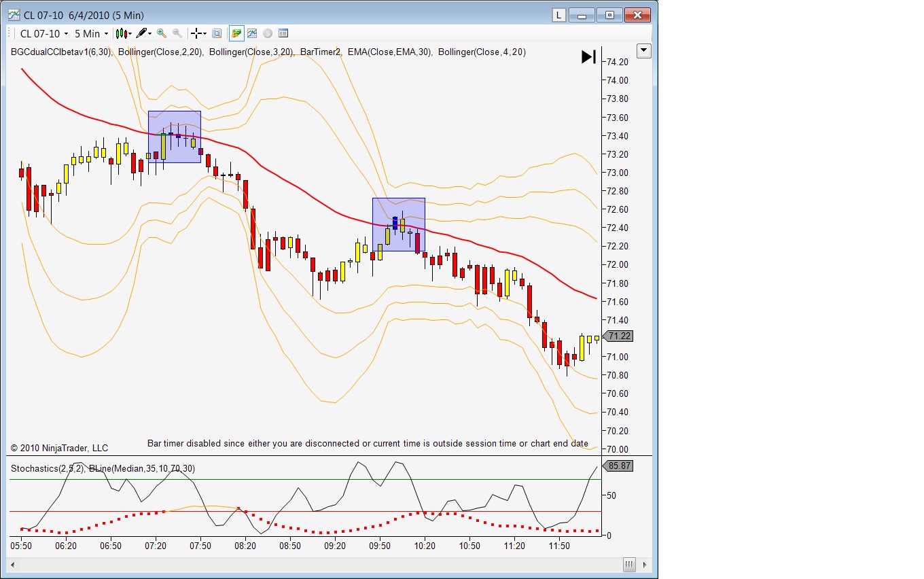Open the dropdown arrow above the price axis
Image resolution: width=924 pixels, height=579 pixels.
(x=643, y=51)
